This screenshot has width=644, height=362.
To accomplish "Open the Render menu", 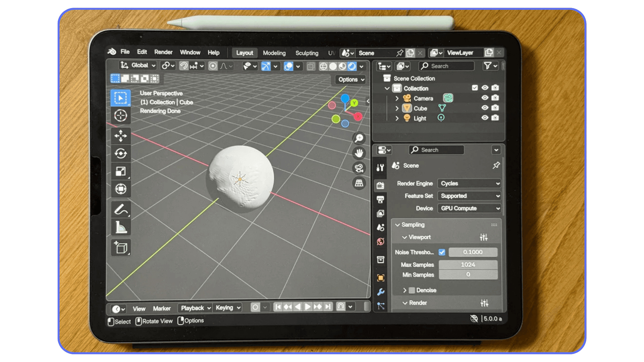I will (163, 52).
